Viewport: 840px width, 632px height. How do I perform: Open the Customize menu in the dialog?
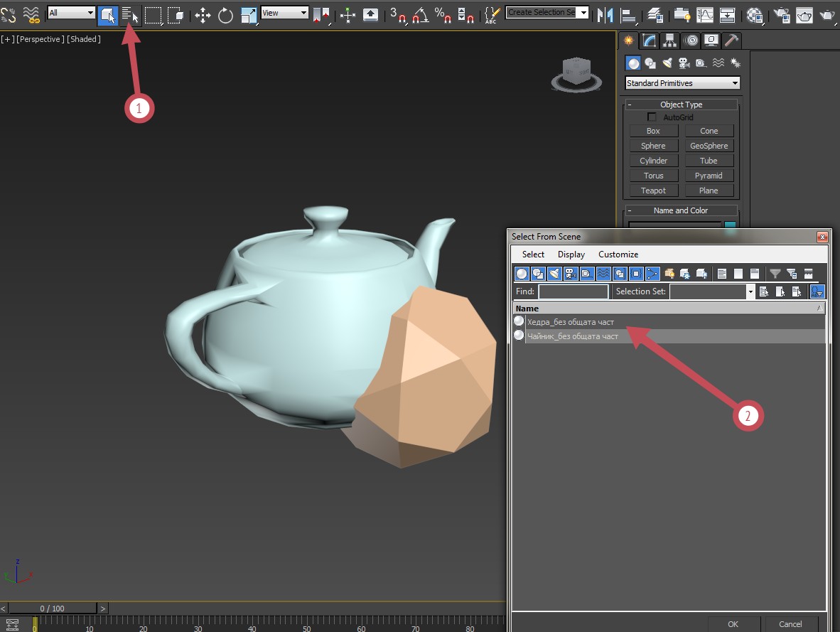618,255
